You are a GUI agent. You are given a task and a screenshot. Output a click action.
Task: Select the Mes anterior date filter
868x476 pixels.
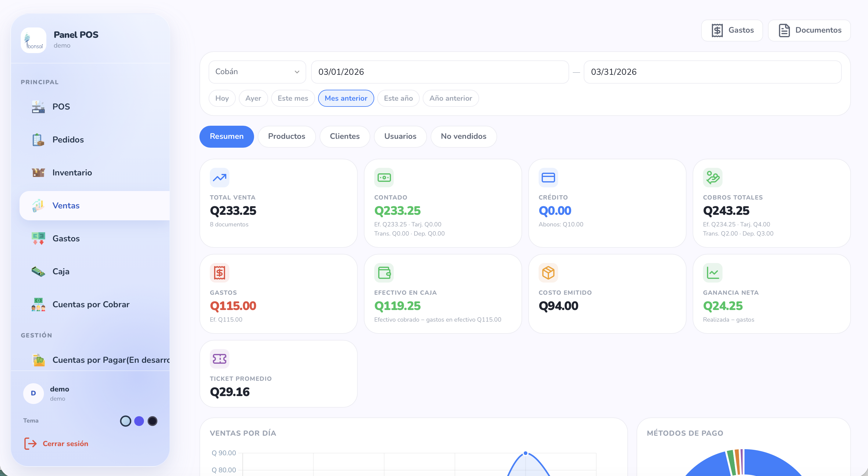click(x=346, y=98)
